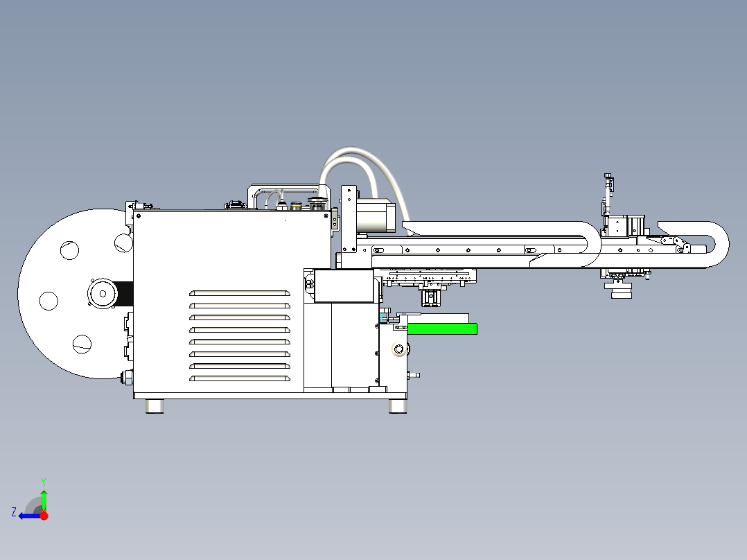This screenshot has width=747, height=560.
Task: Pick the topmost ventilation louver on the cabinet
Action: pos(240,293)
